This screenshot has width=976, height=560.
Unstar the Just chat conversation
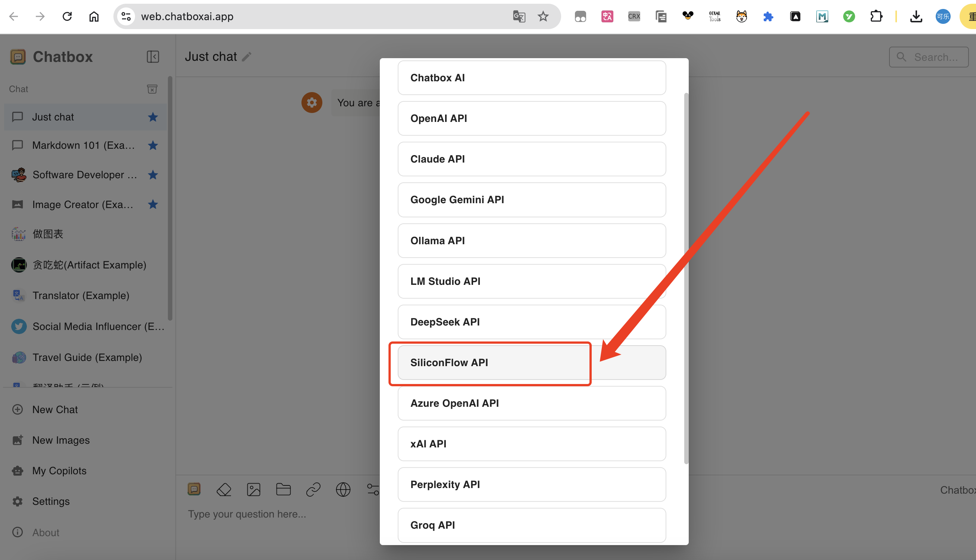(x=153, y=117)
